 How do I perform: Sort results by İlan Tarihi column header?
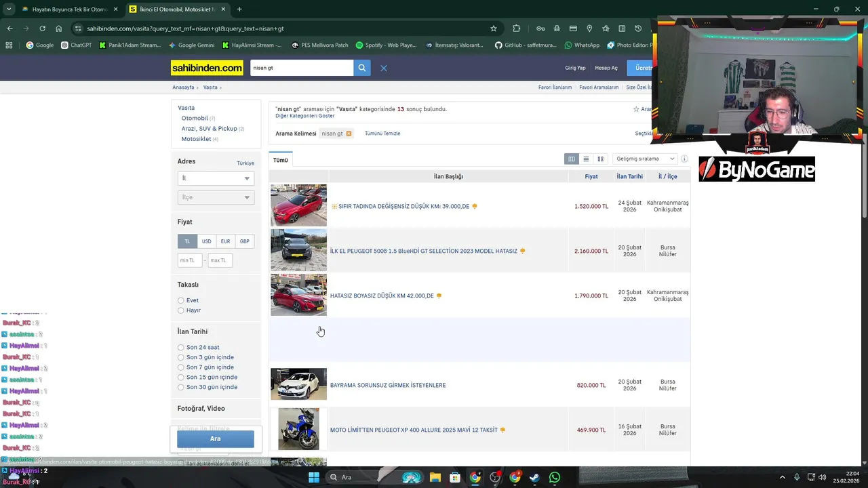pos(629,176)
